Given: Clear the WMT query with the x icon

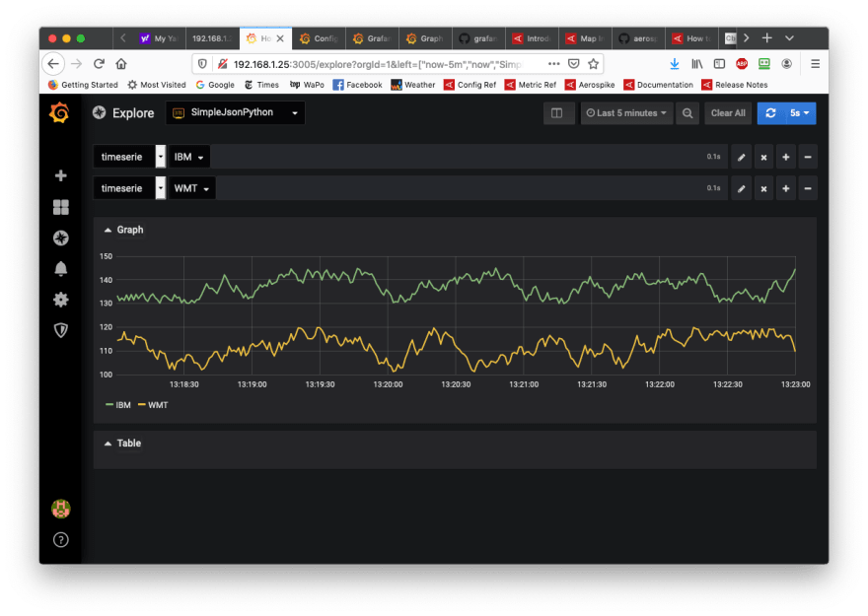Looking at the screenshot, I should point(763,188).
